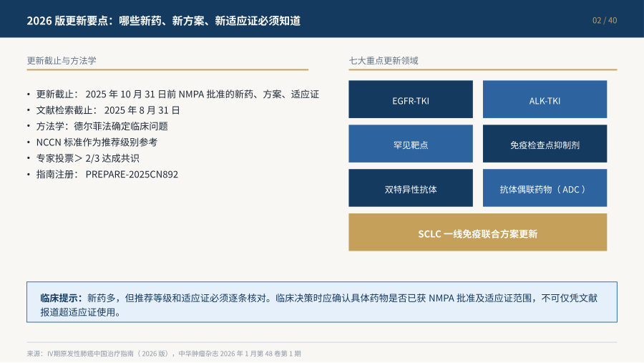Click the 临床提示 callout box
This screenshot has height=363, width=644.
tap(322, 302)
